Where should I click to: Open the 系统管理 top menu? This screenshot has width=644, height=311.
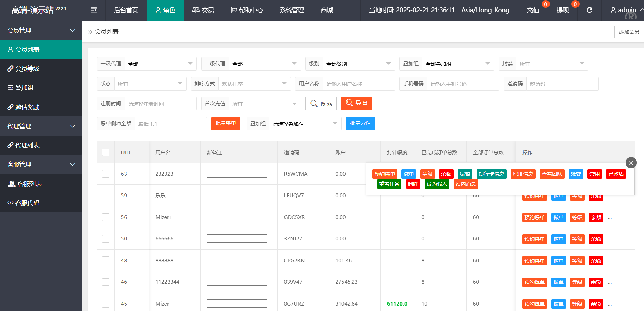click(292, 10)
